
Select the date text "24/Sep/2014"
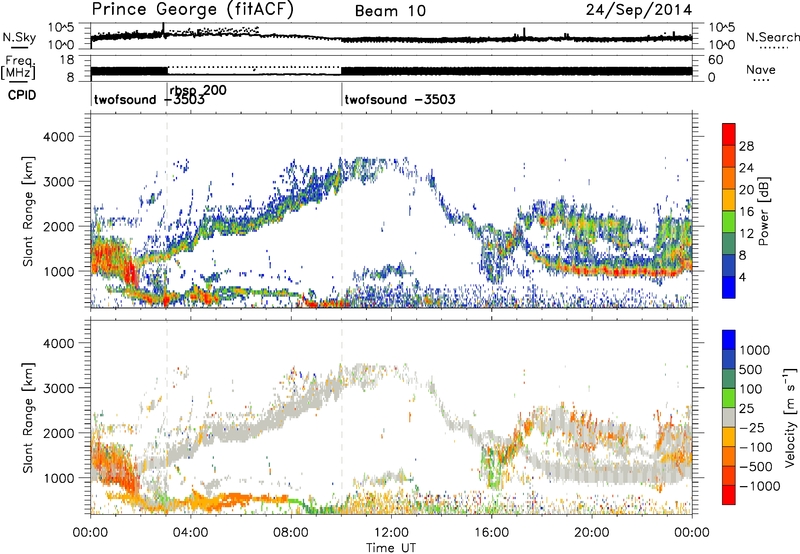coord(639,10)
